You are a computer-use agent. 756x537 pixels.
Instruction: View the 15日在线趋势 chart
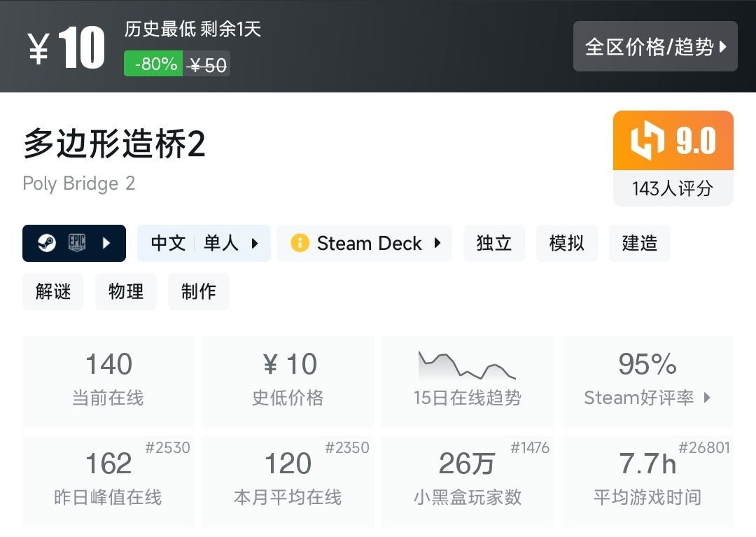(x=467, y=382)
